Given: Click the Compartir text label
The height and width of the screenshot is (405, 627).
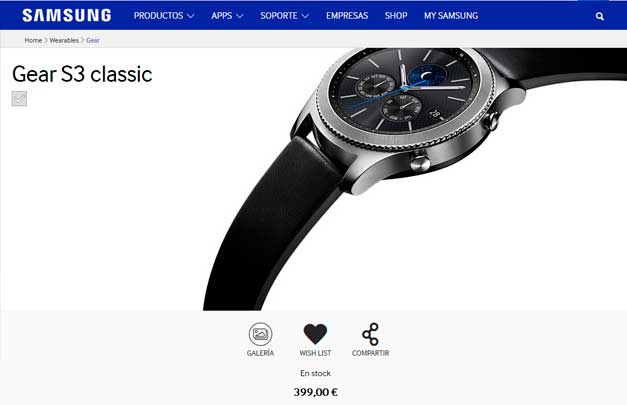Looking at the screenshot, I should coord(370,353).
